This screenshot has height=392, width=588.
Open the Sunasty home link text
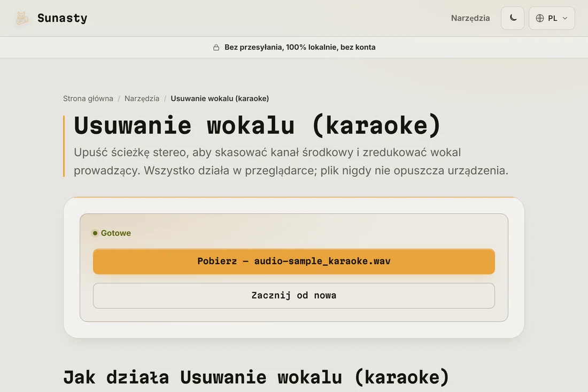click(x=62, y=18)
